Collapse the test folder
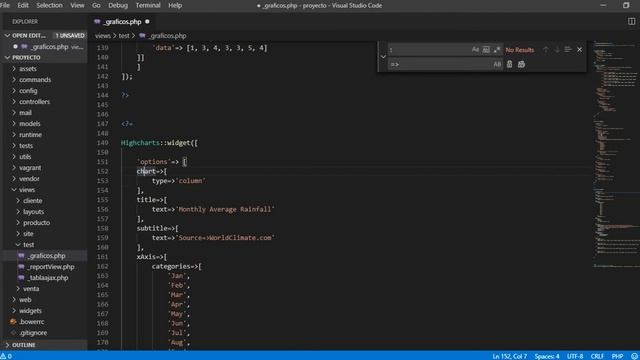 tap(29, 245)
